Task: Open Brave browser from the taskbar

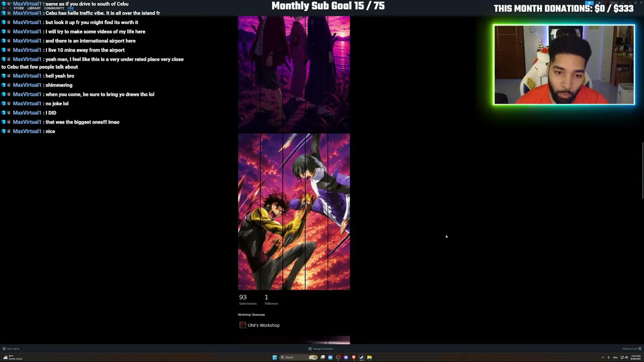Action: coord(354,357)
